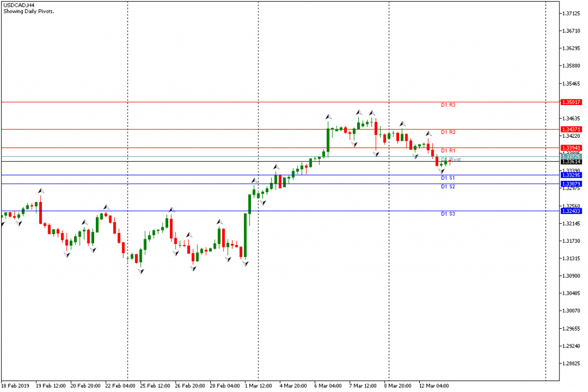
Task: Click the down fractal arrow below 1 Mar low
Action: 245,263
